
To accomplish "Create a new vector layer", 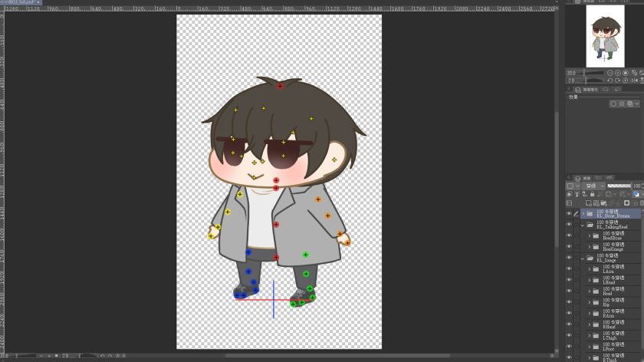I will [x=596, y=203].
